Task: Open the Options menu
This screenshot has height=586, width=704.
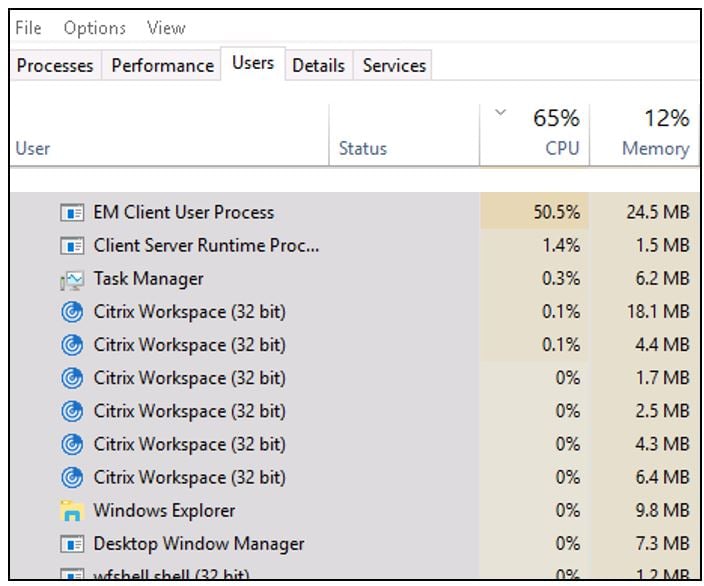Action: click(x=95, y=28)
